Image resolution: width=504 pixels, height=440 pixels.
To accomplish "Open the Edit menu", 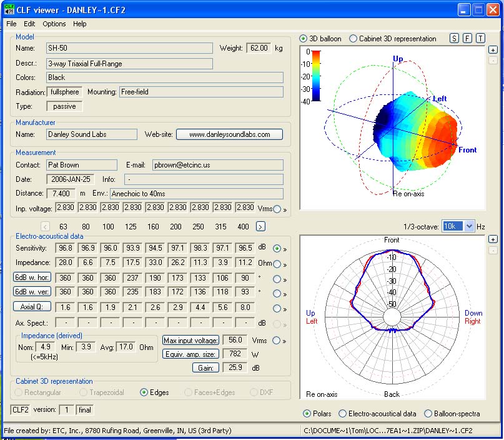I will (x=29, y=24).
